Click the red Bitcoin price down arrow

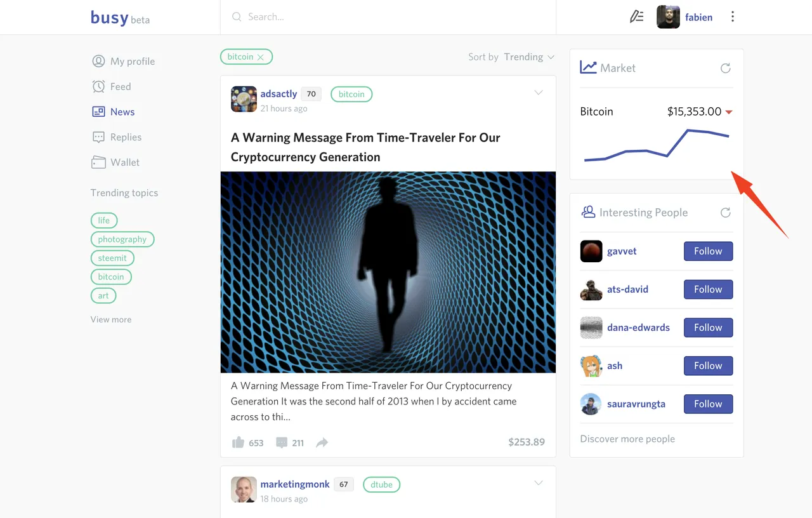729,112
